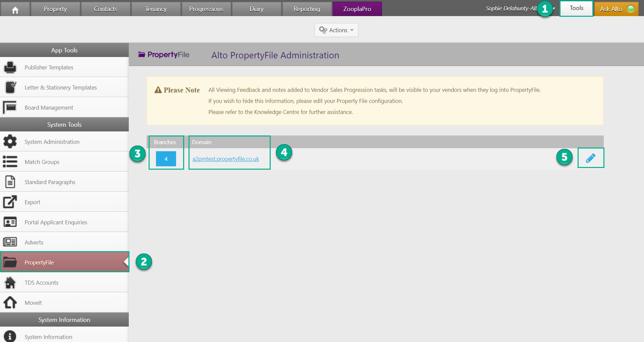Click the Branches column header
644x342 pixels.
coord(165,142)
